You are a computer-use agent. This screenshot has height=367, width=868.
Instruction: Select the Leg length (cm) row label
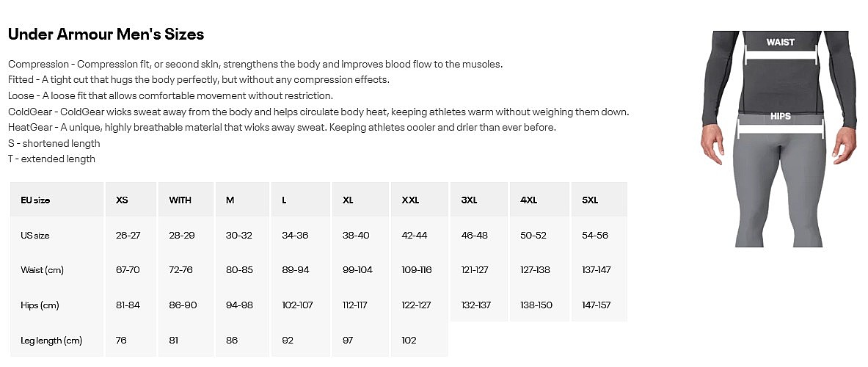(x=51, y=340)
